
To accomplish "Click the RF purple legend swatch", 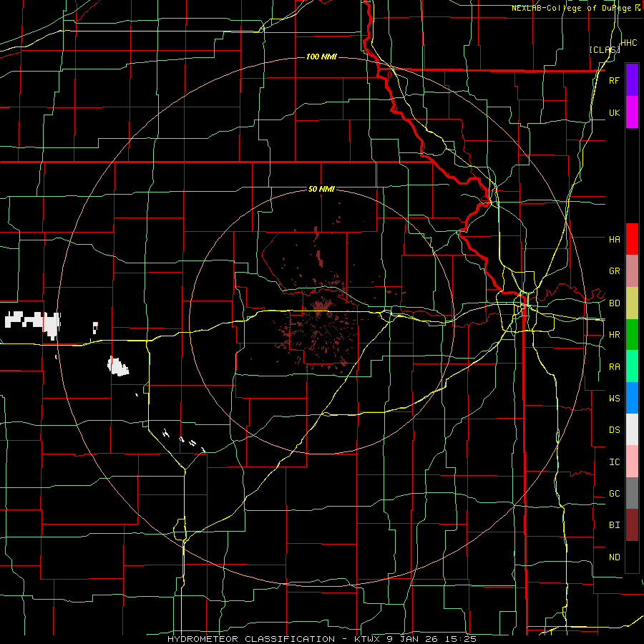I will click(x=632, y=80).
